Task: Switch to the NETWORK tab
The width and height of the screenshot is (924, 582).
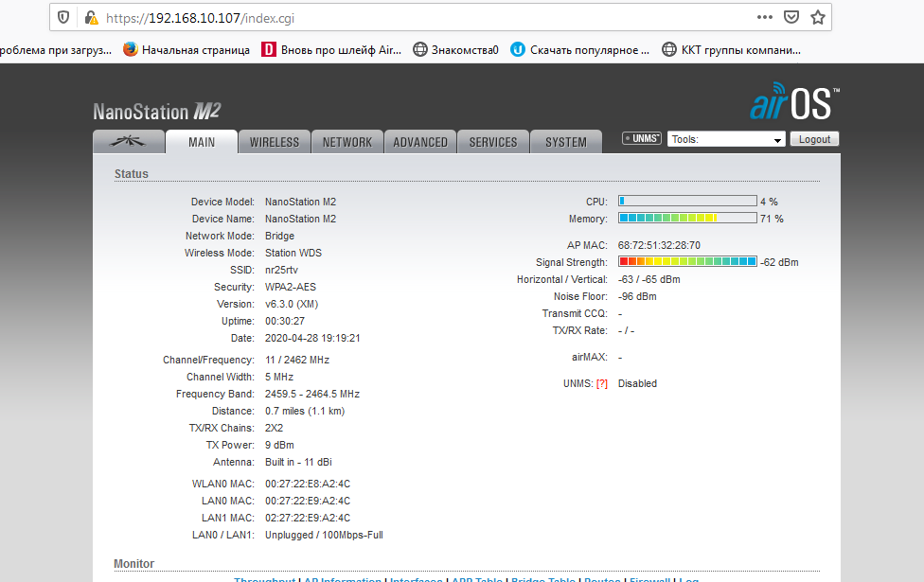Action: coord(347,142)
